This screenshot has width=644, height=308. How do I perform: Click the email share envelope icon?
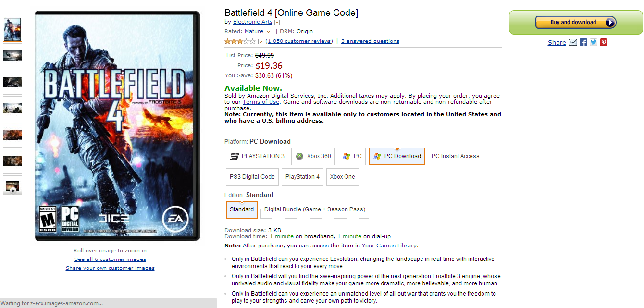point(573,42)
